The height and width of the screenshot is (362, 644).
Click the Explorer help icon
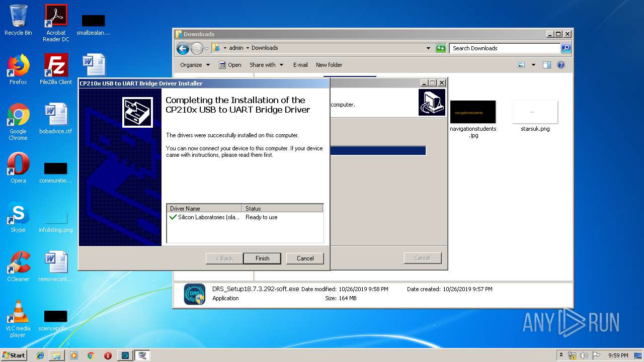point(561,65)
